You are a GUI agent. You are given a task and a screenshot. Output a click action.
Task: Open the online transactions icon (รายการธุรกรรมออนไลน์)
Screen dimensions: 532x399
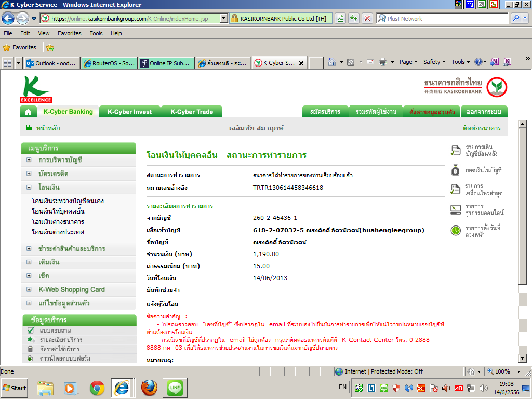[455, 210]
